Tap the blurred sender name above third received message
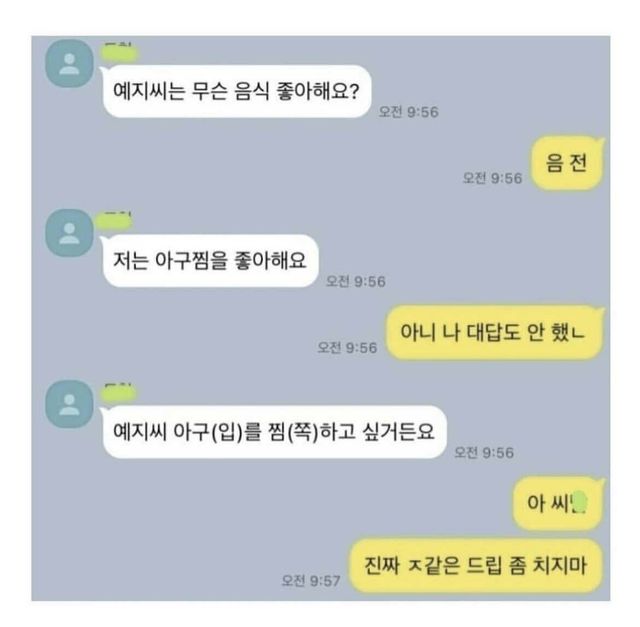 pos(118,392)
